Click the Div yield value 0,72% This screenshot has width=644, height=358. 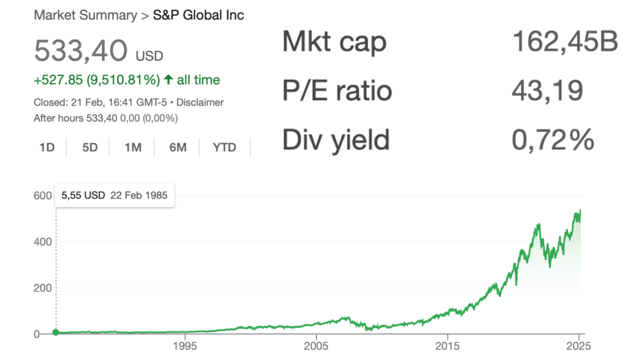[553, 139]
